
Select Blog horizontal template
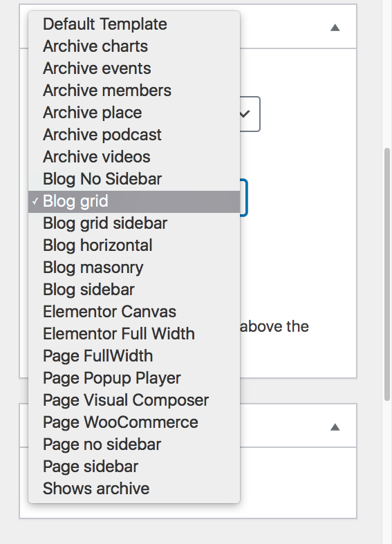[x=134, y=245]
